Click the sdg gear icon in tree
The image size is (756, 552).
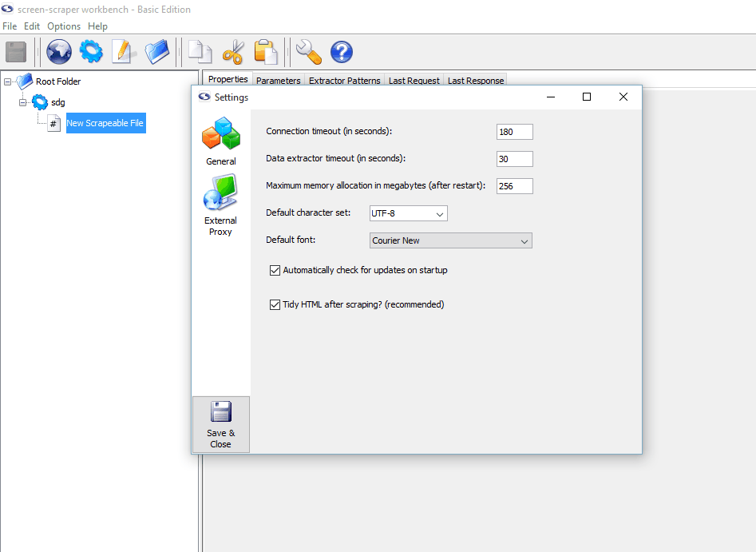(x=40, y=101)
